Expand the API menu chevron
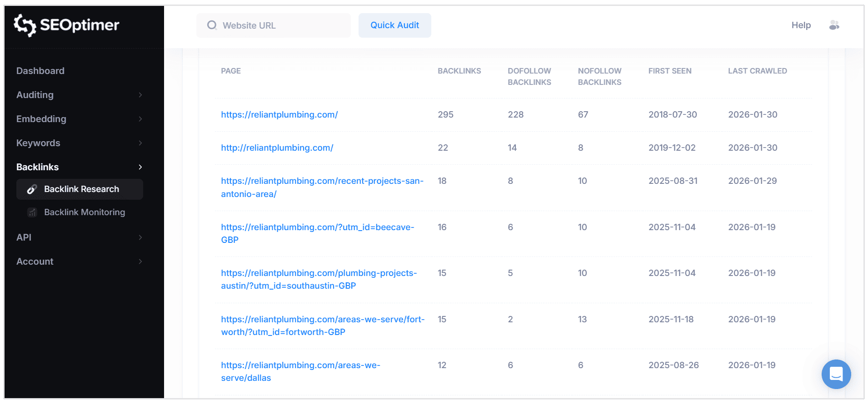 coord(140,237)
